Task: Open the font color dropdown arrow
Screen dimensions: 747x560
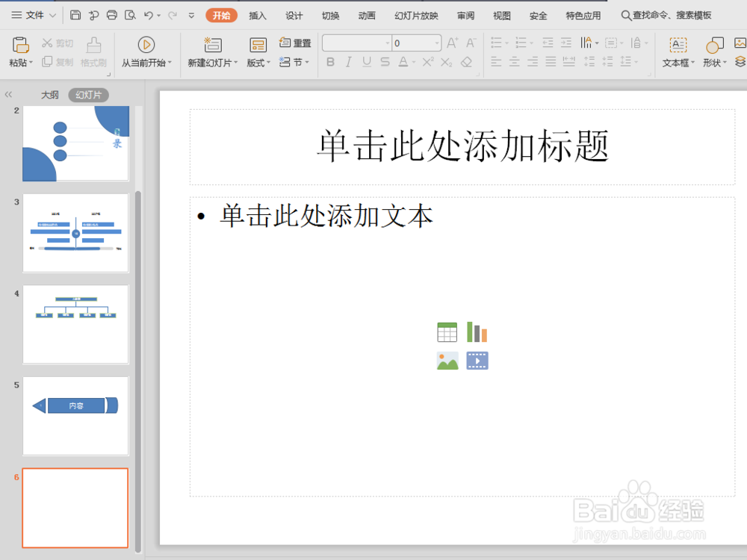Action: (x=412, y=62)
